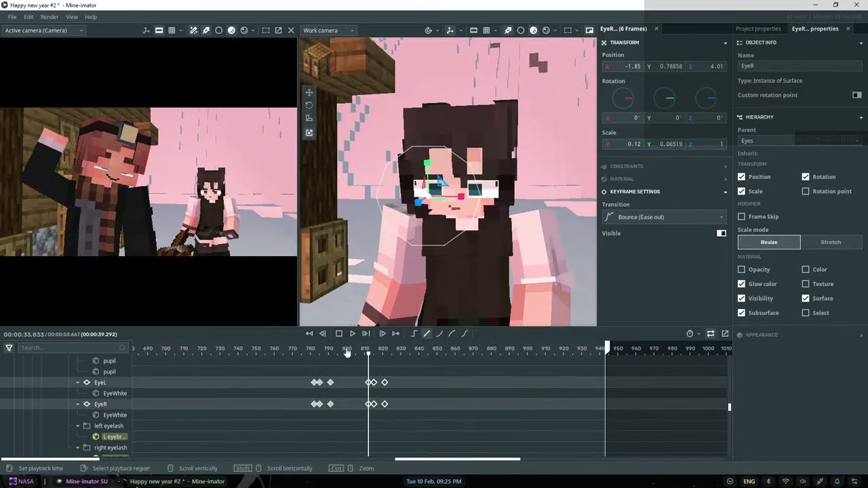The image size is (868, 488).
Task: Click the X rotation dial
Action: click(623, 98)
